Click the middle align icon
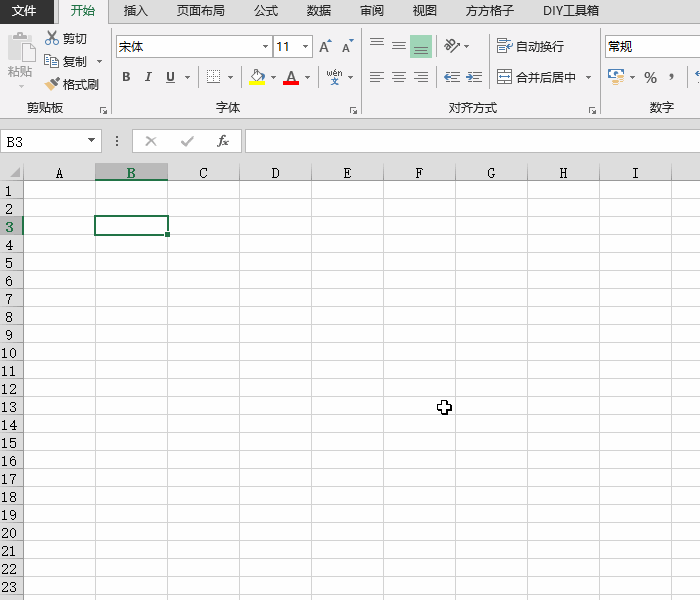 coord(399,46)
